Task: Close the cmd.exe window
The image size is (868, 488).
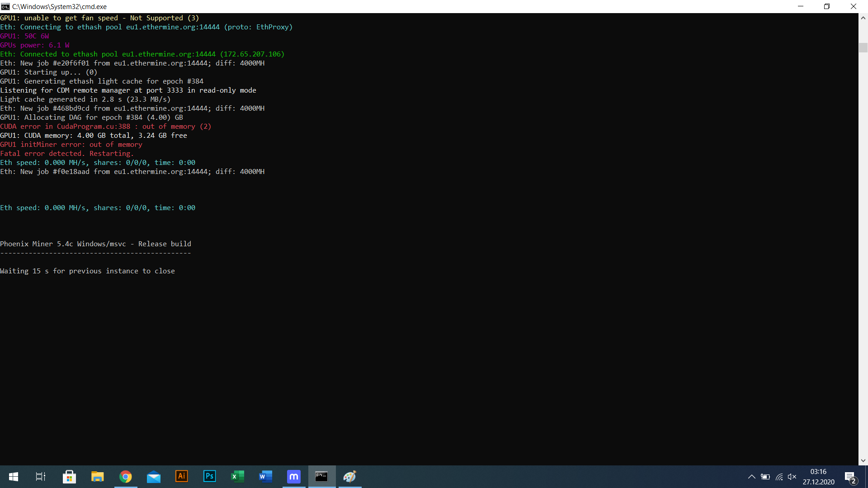Action: point(854,6)
